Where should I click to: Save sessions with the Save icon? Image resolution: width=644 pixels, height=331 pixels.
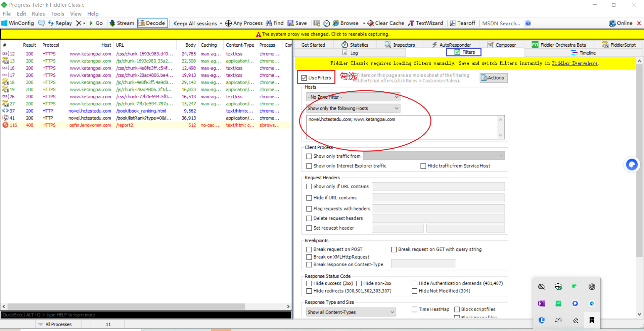click(x=297, y=23)
